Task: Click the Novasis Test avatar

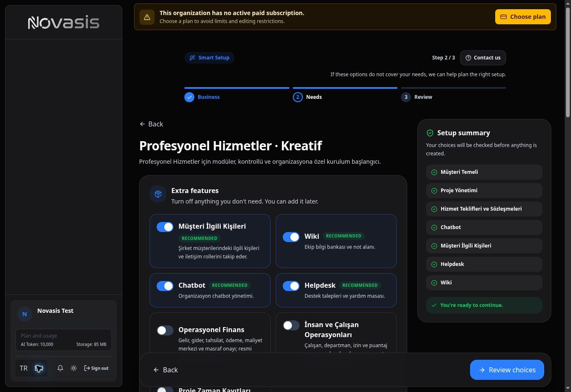Action: pos(25,314)
